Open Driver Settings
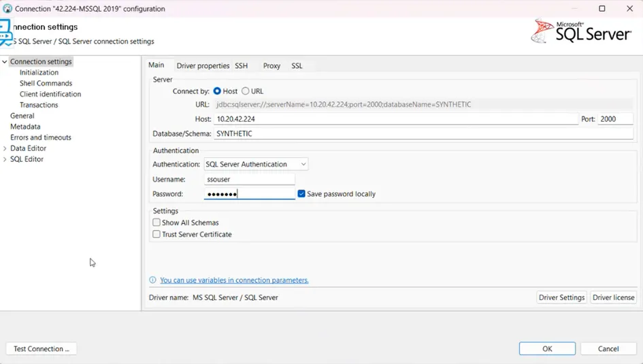This screenshot has height=364, width=643. tap(561, 297)
